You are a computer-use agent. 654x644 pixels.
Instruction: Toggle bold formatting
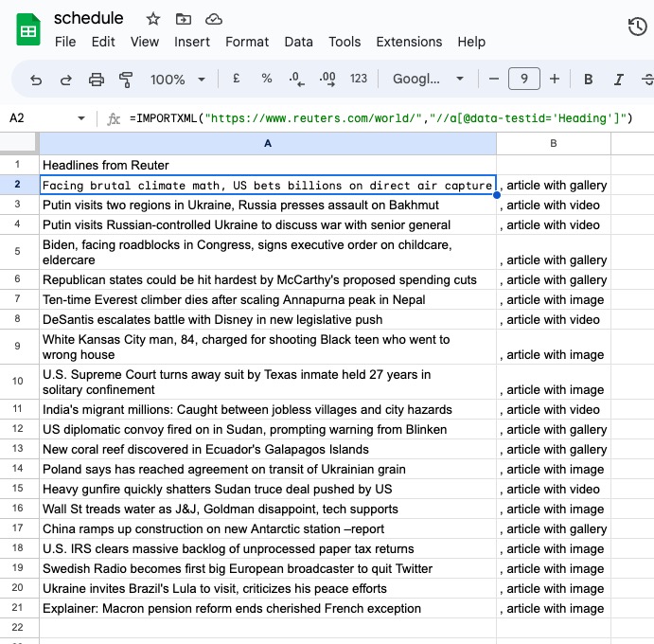588,80
